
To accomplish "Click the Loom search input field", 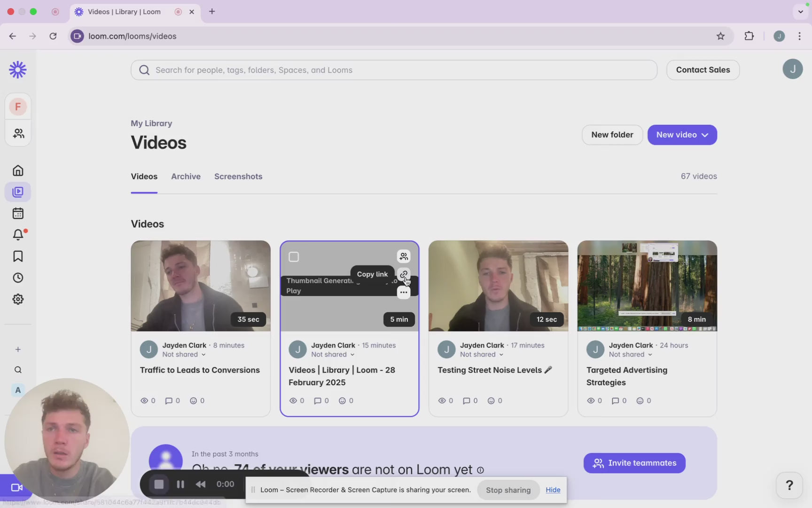I will 394,70.
